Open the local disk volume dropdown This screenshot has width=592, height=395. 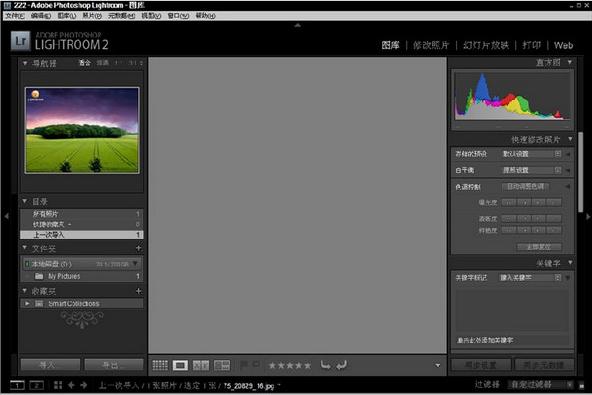[135, 264]
